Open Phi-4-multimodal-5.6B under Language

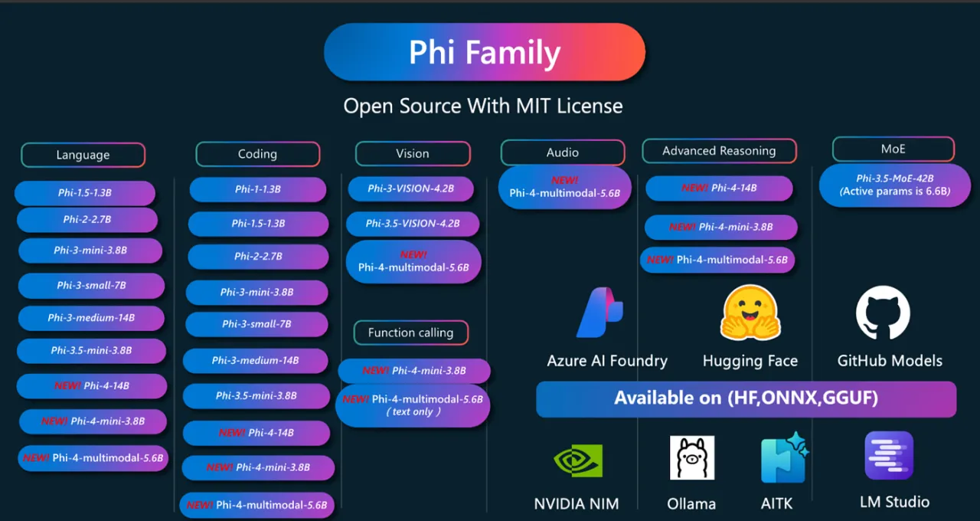[93, 458]
